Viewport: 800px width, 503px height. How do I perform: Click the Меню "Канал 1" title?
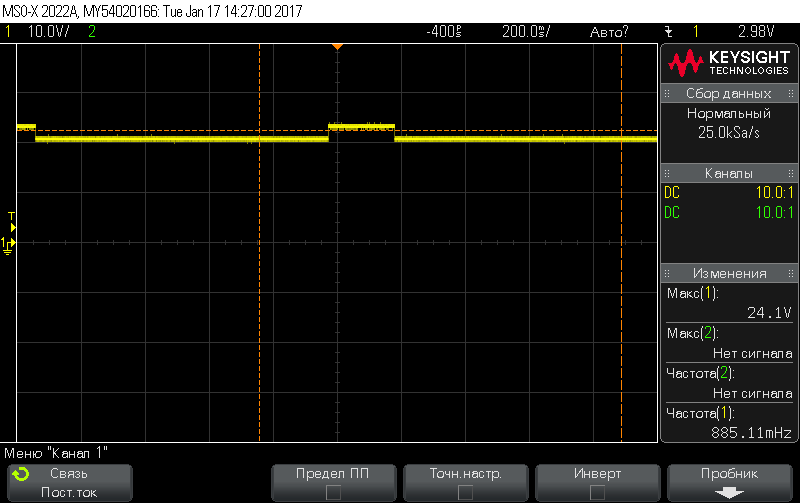pos(56,453)
